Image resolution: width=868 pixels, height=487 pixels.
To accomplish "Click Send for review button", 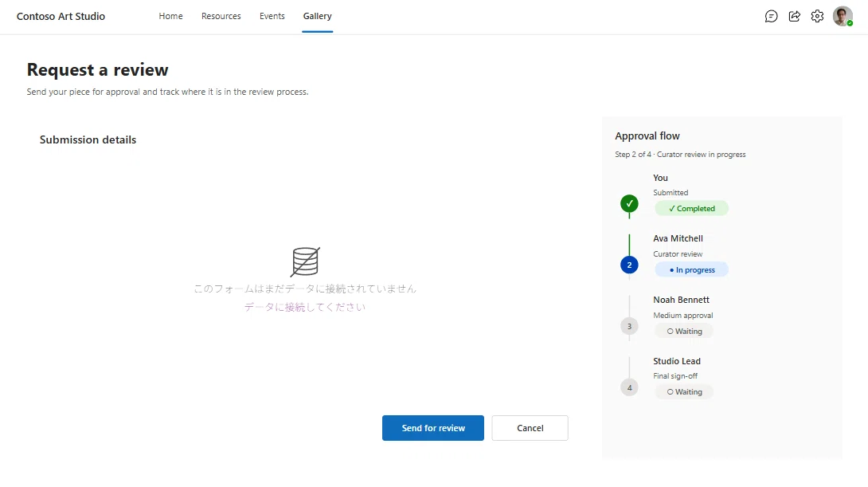I will tap(433, 428).
